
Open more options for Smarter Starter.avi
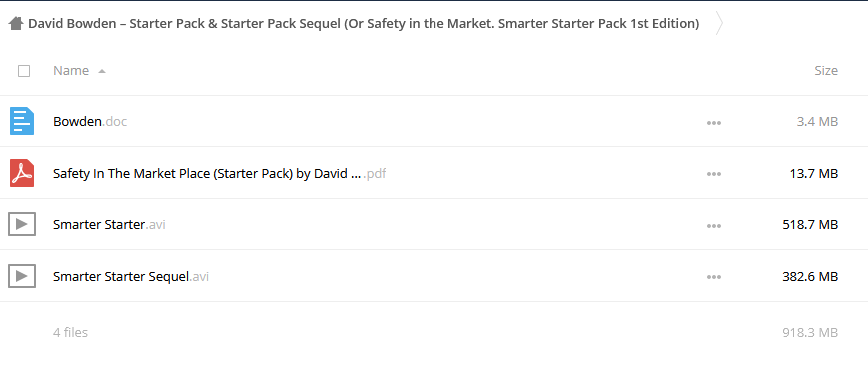[x=714, y=226]
